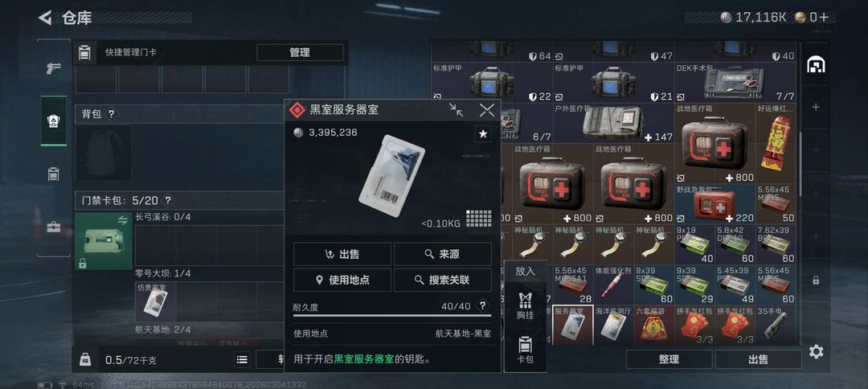
Task: Click the 整理 organize button
Action: (x=669, y=359)
